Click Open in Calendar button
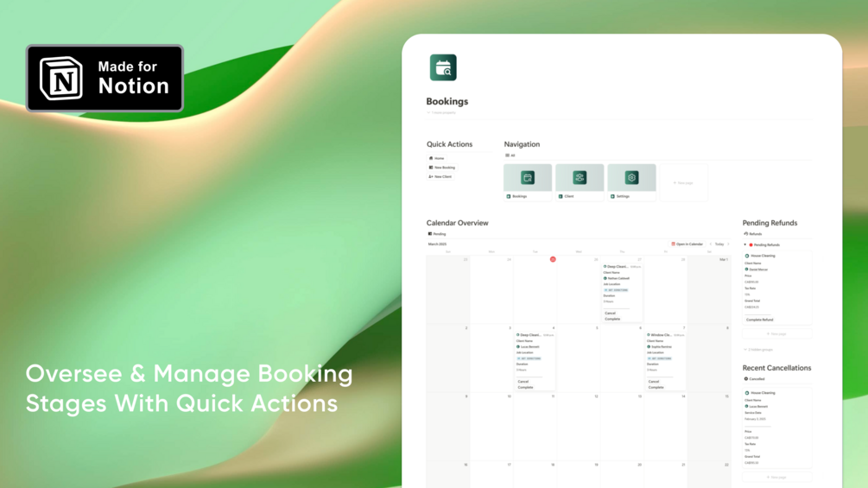This screenshot has height=488, width=868. tap(687, 244)
